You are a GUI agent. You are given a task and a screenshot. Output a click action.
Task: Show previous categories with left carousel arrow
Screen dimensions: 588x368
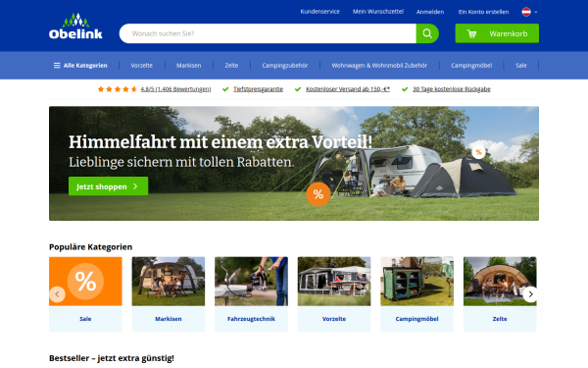coord(58,294)
